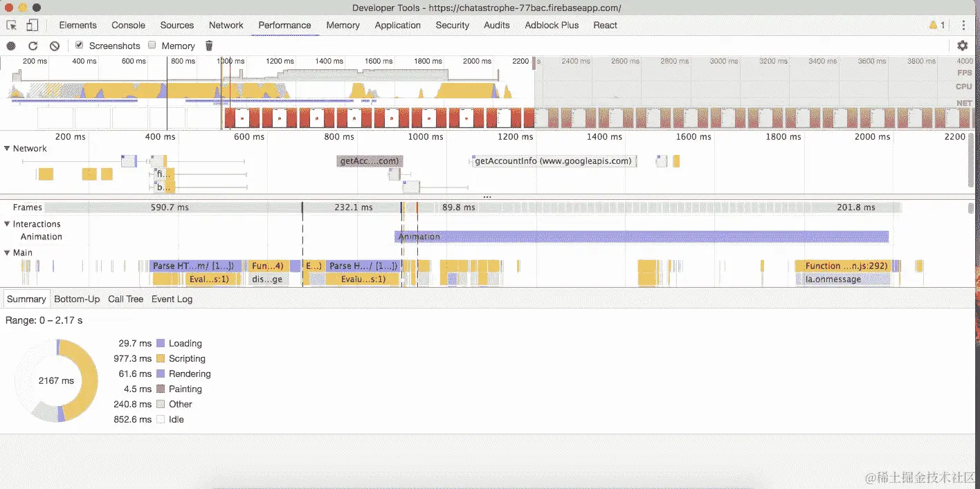The width and height of the screenshot is (980, 489).
Task: Collapse the Network track section
Action: pos(7,149)
